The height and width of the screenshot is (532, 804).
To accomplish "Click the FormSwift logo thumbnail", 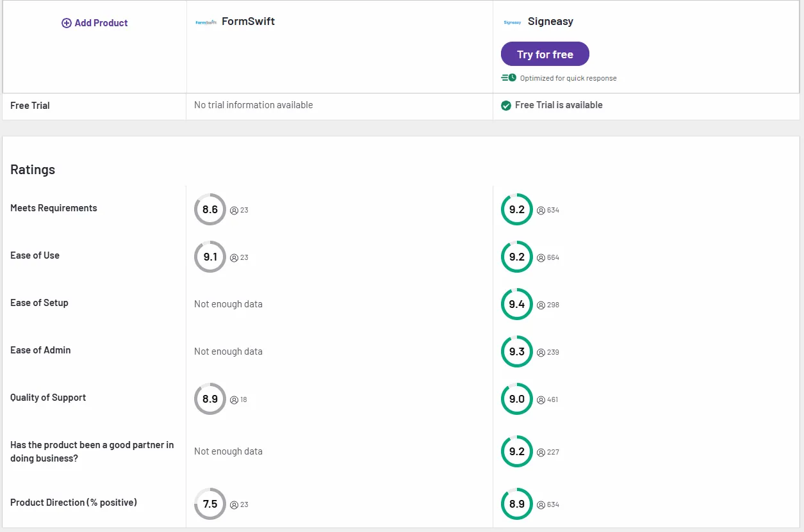I will coord(206,22).
